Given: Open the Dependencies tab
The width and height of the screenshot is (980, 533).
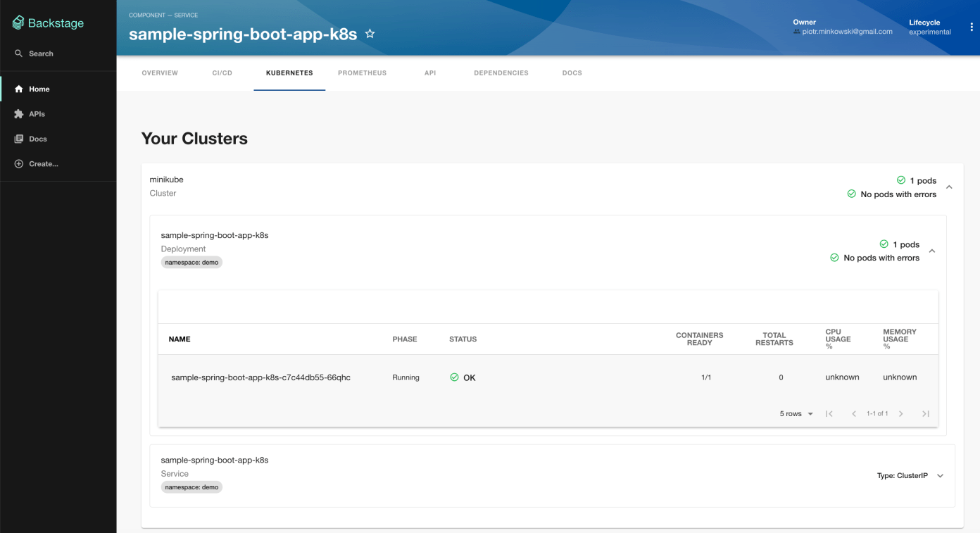Looking at the screenshot, I should (x=501, y=73).
